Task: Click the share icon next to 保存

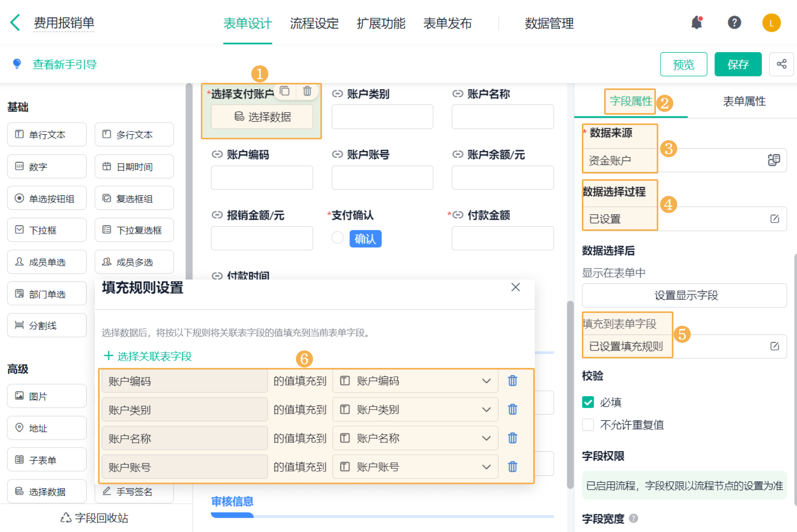Action: (781, 64)
